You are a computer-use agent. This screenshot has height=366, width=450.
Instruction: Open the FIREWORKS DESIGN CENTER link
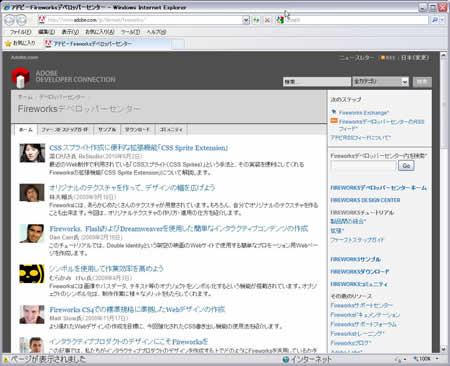pos(365,200)
